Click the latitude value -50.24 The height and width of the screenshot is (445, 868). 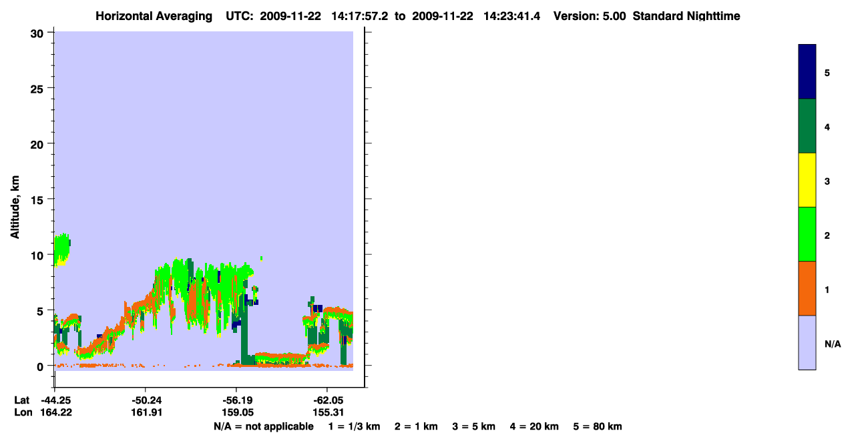click(146, 400)
